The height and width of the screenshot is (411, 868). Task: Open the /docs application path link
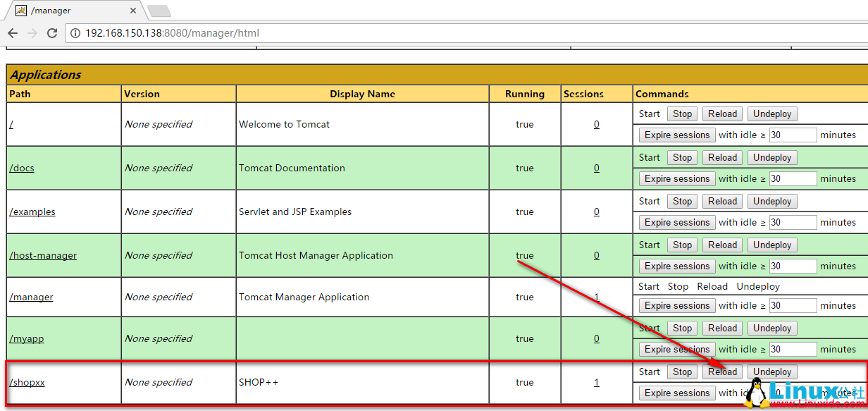[22, 168]
